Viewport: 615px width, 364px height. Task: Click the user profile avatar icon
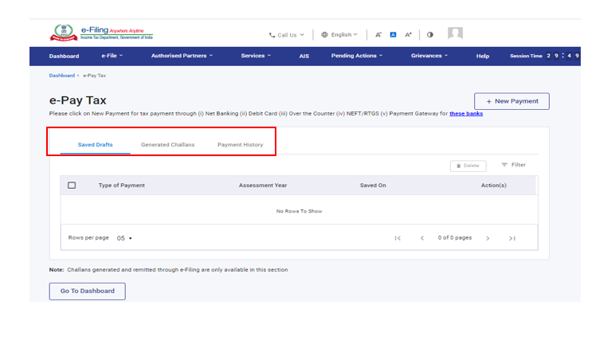coord(455,33)
